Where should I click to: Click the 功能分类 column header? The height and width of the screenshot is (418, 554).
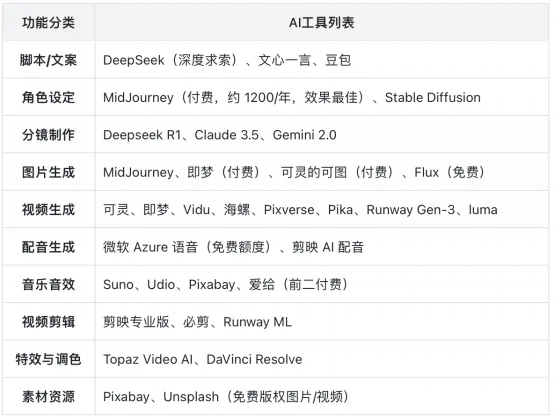tap(48, 23)
